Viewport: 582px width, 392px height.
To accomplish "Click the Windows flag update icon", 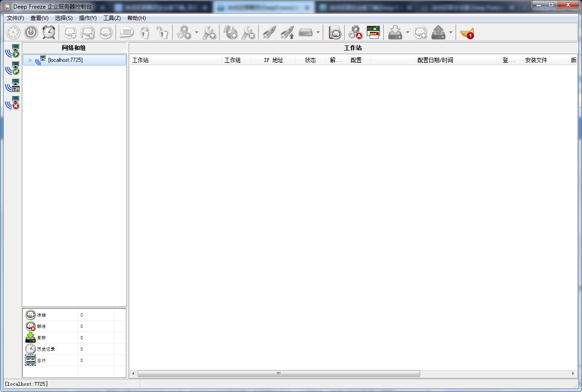I will click(231, 32).
